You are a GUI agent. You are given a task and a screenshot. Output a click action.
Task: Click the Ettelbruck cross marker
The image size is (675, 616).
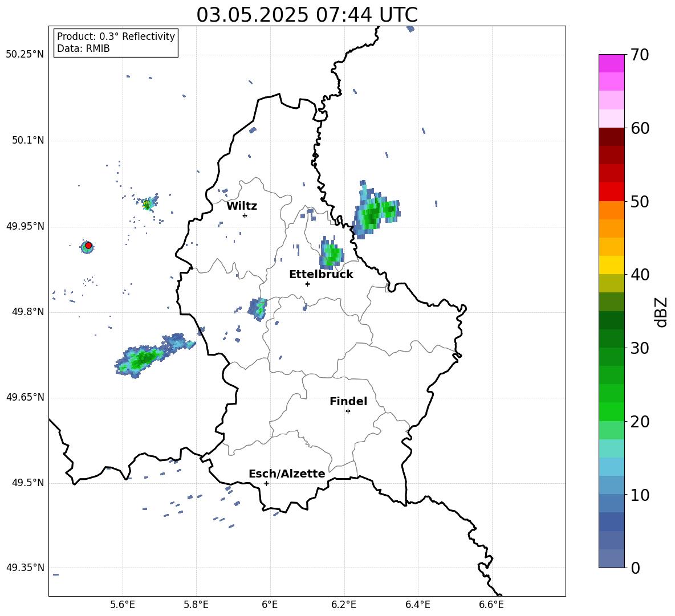(307, 284)
